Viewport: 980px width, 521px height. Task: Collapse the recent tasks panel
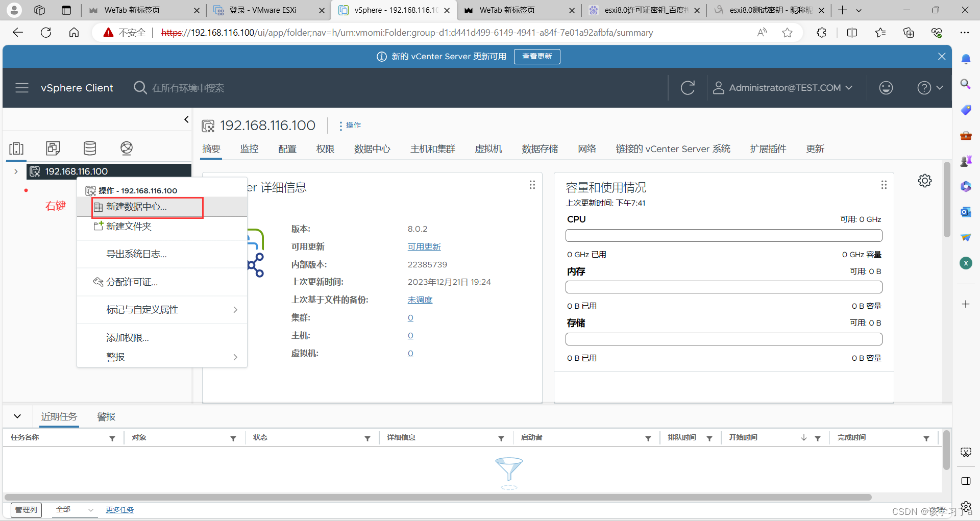pyautogui.click(x=17, y=416)
